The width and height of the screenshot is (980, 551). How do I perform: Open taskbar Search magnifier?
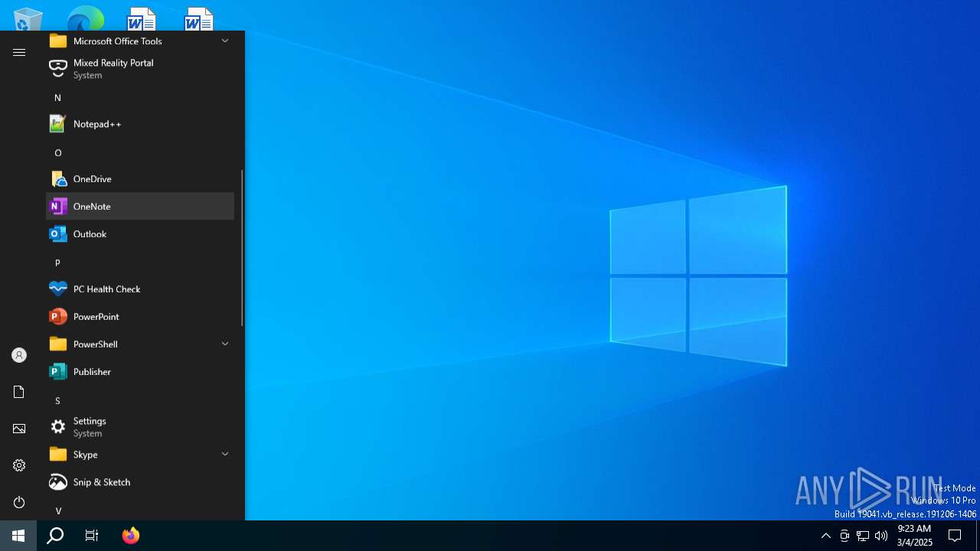55,536
